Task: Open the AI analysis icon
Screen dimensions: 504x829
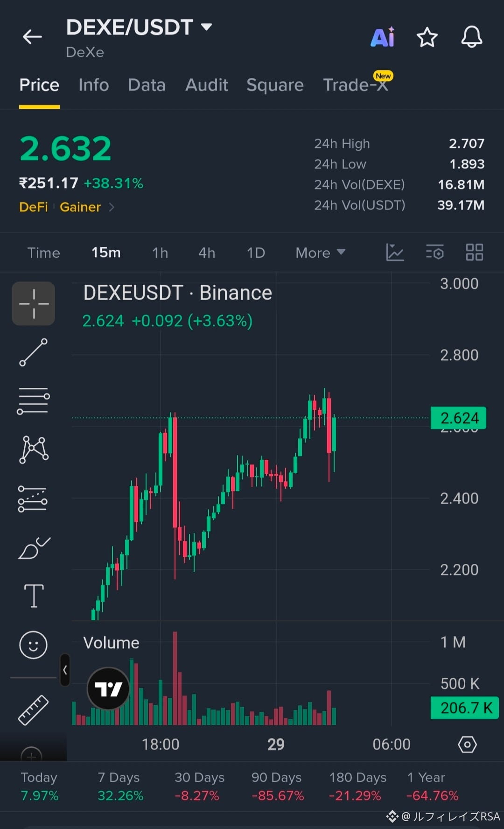Action: (x=383, y=37)
